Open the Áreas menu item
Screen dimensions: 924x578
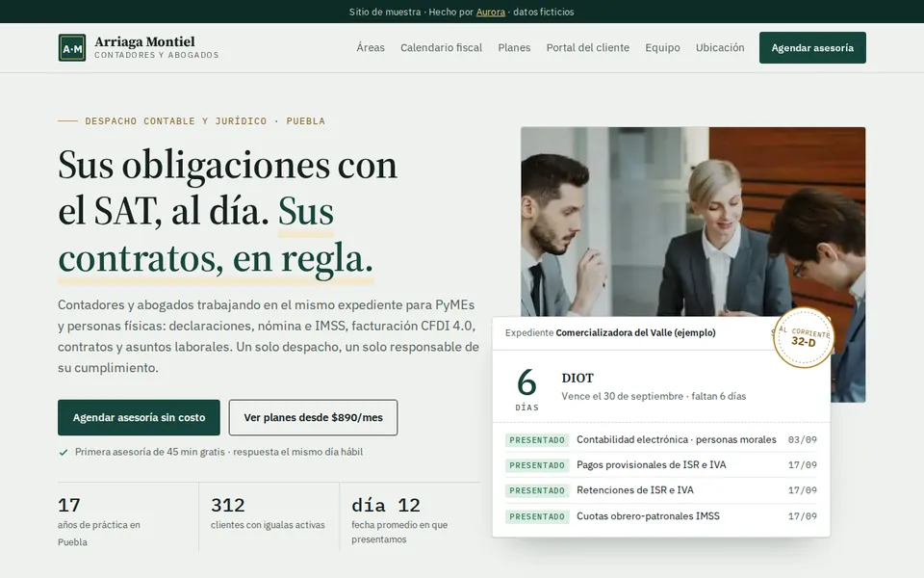coord(370,48)
